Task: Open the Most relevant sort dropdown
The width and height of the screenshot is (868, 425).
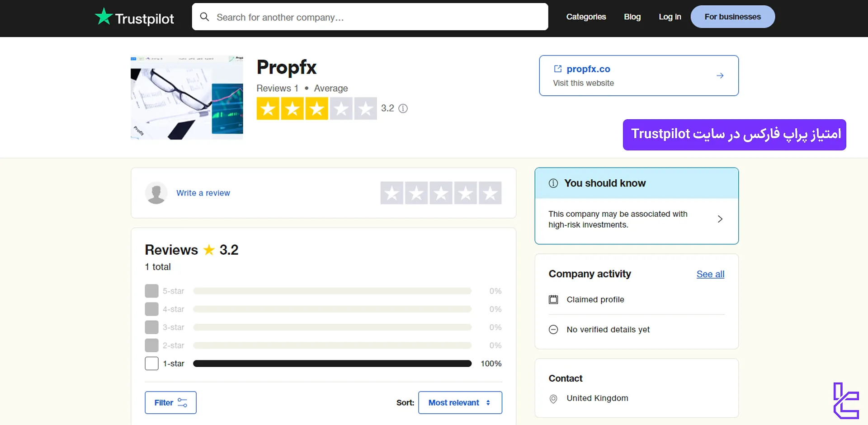Action: (460, 402)
